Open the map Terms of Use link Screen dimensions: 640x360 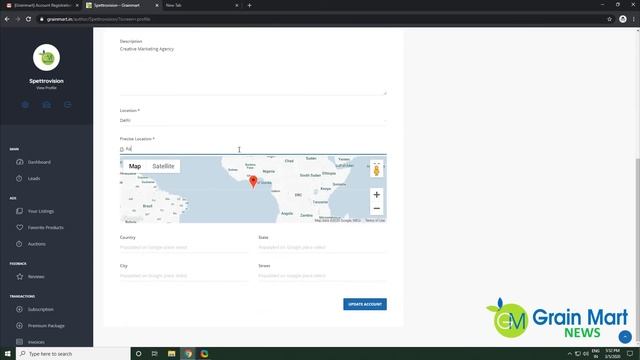(x=375, y=220)
